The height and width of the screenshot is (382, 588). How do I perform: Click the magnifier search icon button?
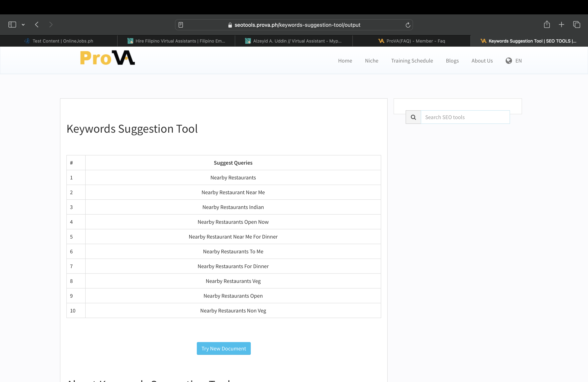[413, 117]
